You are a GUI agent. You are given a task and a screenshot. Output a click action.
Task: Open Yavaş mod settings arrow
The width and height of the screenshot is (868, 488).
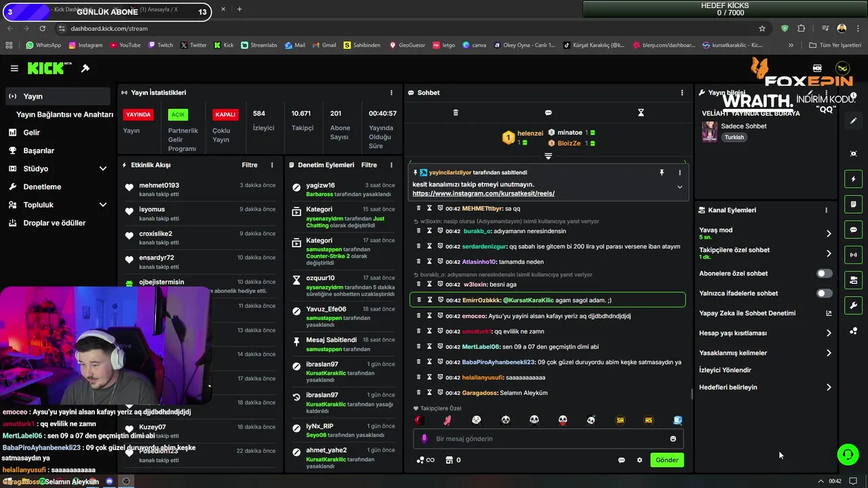point(829,233)
